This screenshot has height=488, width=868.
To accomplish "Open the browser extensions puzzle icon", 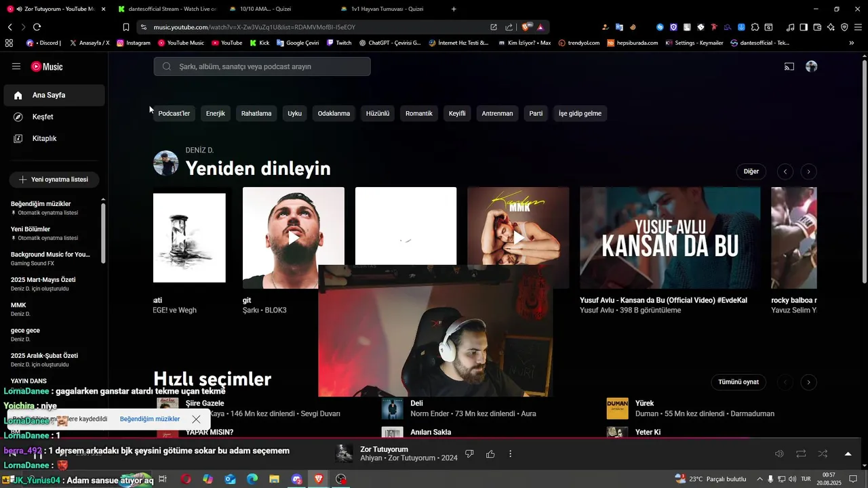I will (755, 27).
